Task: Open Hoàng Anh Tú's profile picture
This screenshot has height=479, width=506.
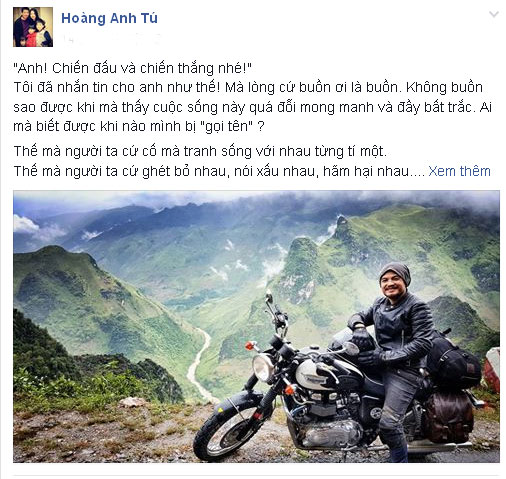Action: (33, 27)
